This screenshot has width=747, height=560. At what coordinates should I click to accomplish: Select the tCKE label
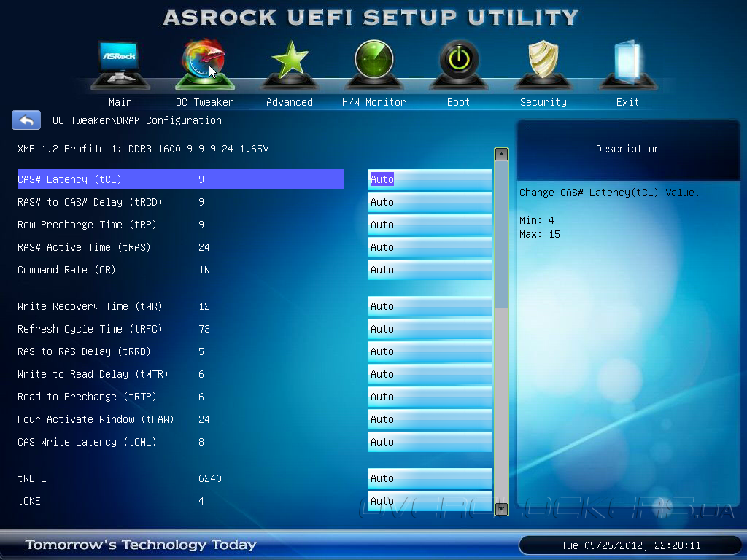click(x=29, y=501)
